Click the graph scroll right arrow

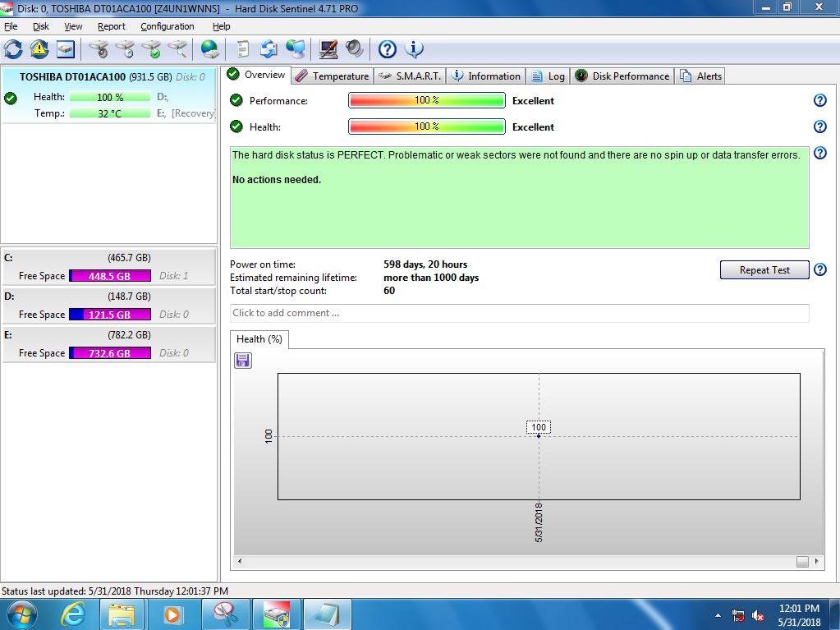pyautogui.click(x=816, y=562)
